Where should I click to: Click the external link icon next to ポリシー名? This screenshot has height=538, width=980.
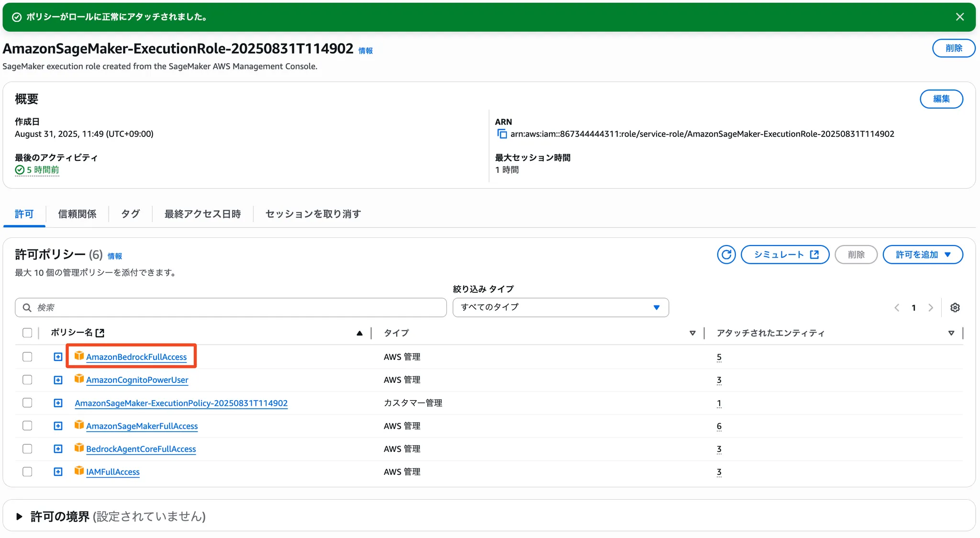[100, 333]
